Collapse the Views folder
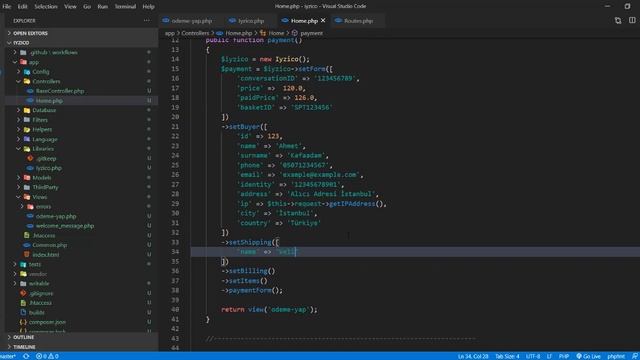This screenshot has height=360, width=640. coord(18,197)
